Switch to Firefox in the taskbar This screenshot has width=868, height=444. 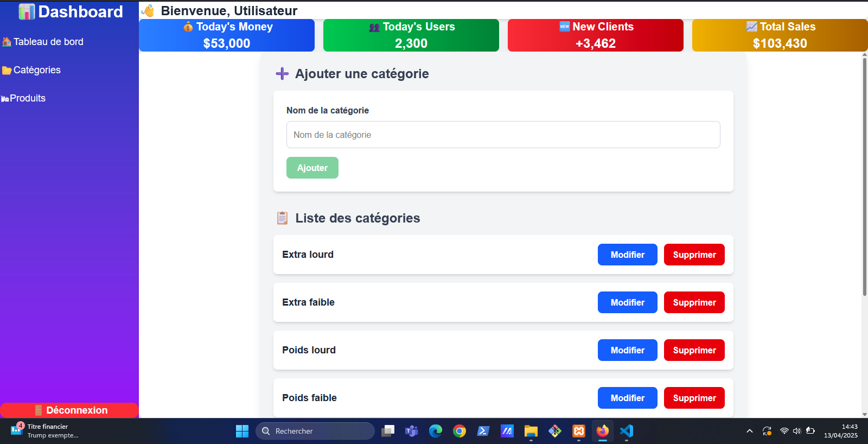[x=603, y=431]
